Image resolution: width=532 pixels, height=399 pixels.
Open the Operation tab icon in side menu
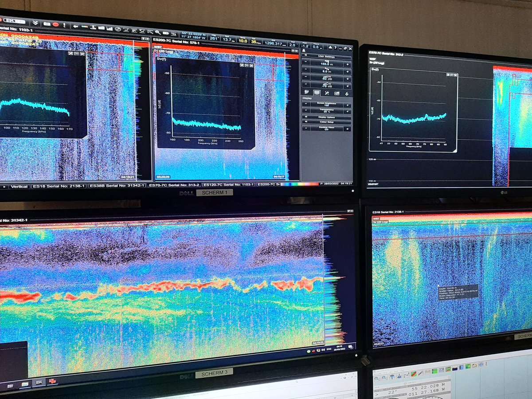[307, 93]
